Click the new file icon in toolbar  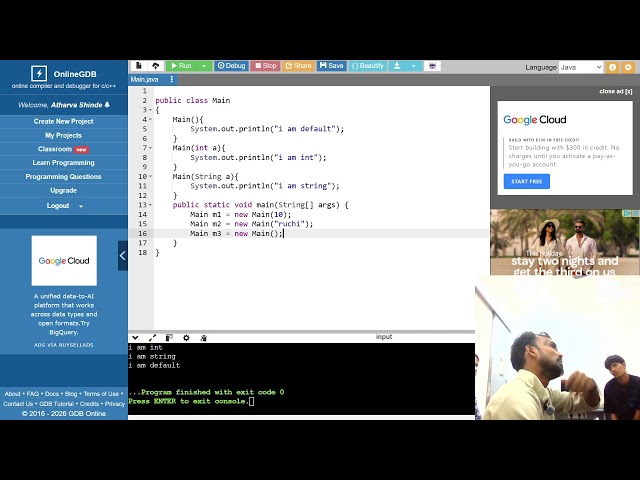click(139, 66)
